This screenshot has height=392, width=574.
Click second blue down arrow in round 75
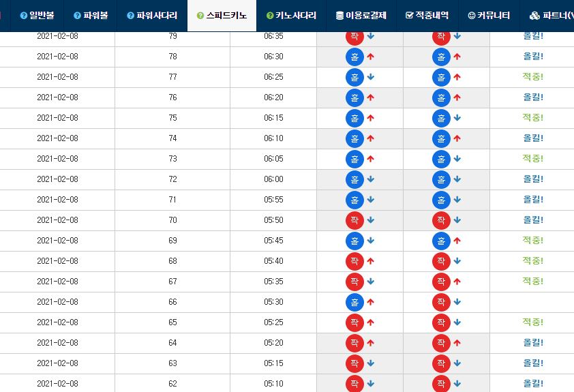tap(457, 118)
